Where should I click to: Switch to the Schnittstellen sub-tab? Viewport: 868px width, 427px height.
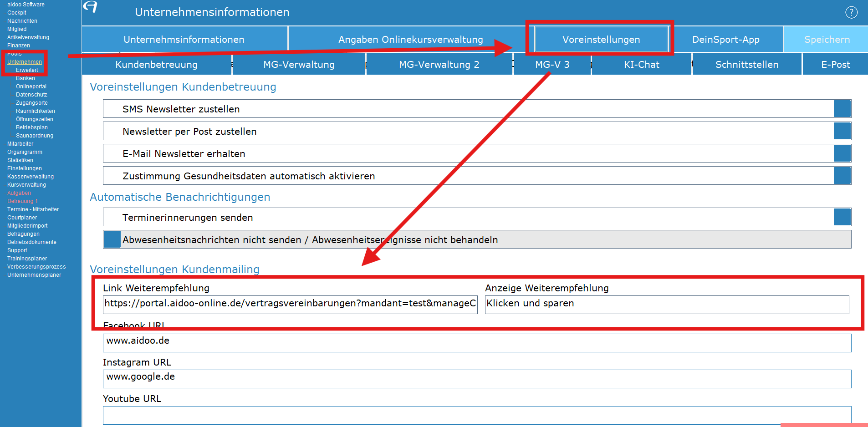click(x=746, y=65)
